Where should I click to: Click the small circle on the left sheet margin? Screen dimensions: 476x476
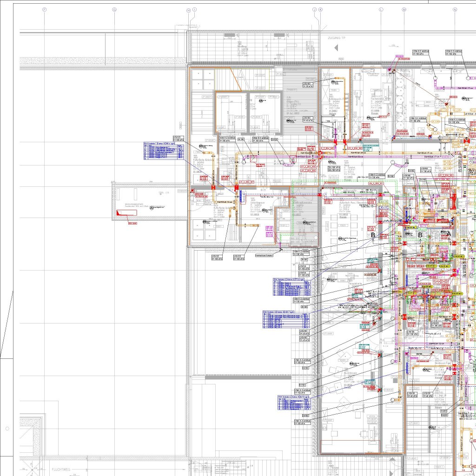[7, 429]
